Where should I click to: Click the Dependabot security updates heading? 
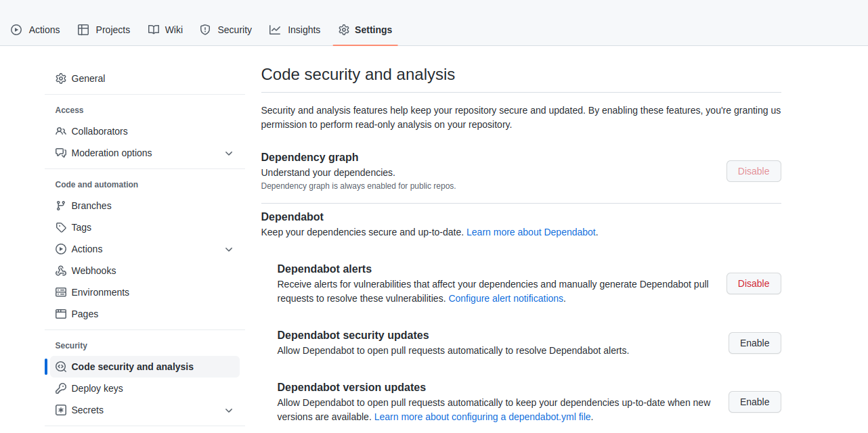tap(353, 335)
